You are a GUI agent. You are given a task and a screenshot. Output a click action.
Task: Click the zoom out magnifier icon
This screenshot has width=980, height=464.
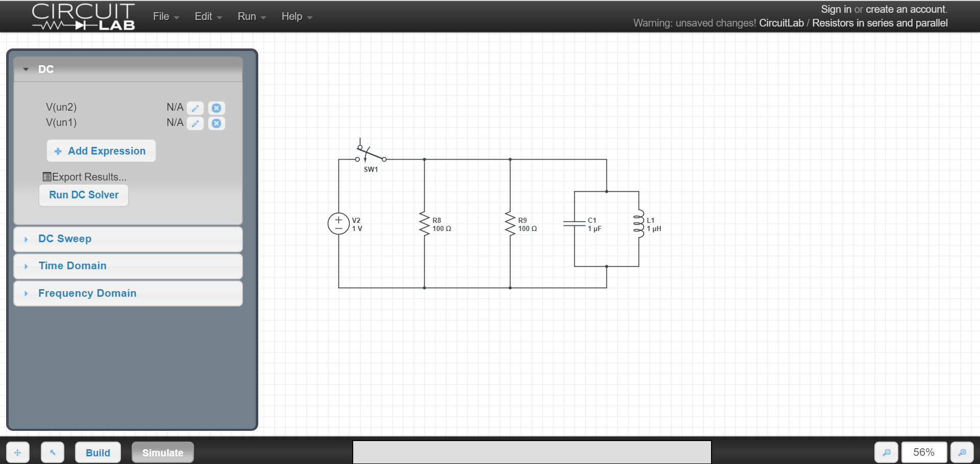tap(887, 452)
